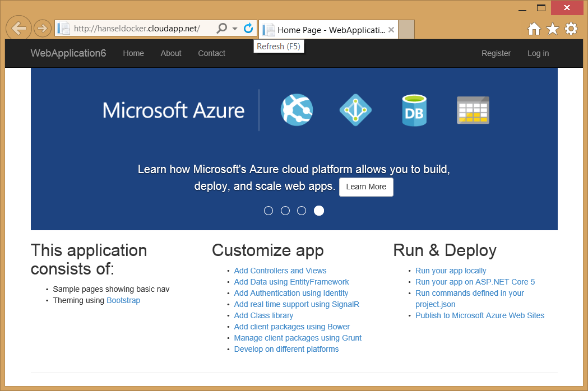Click the Azure Active Directory diamond icon
Image resolution: width=588 pixels, height=391 pixels.
(355, 110)
